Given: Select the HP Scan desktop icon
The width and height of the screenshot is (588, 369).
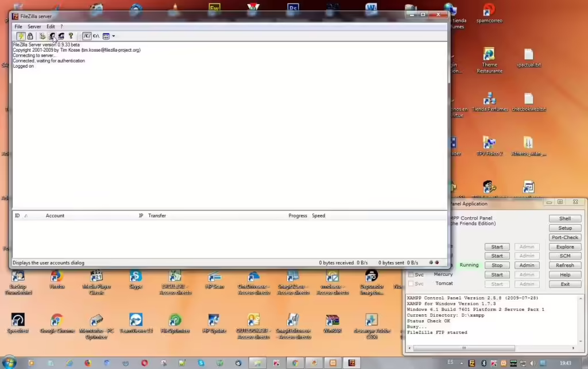Looking at the screenshot, I should (215, 280).
